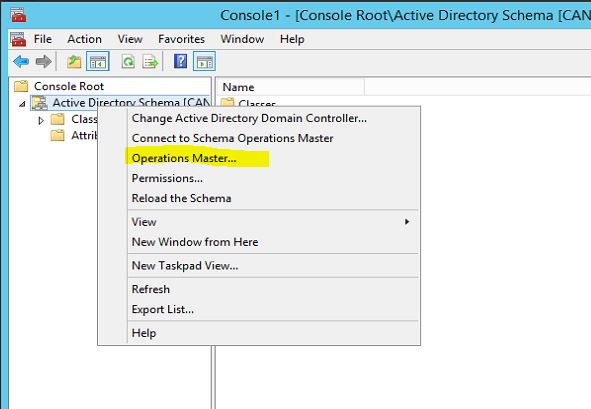
Task: Toggle the Show/Hide Console Tree icon
Action: pos(98,61)
